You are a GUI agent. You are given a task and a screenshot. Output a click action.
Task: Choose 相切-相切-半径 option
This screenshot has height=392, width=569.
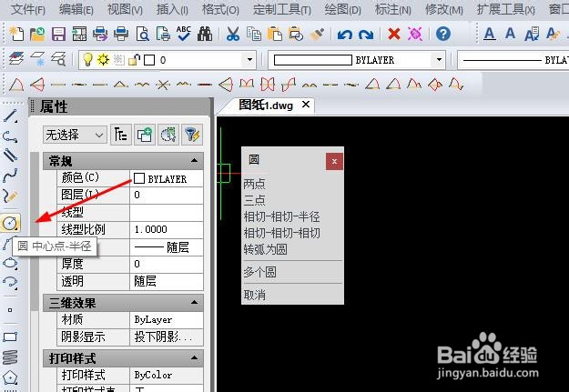tap(281, 216)
